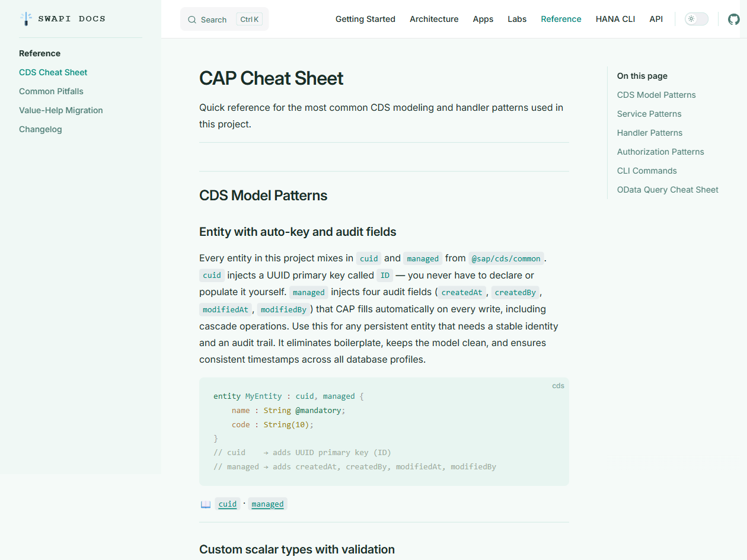View the Changelog page

click(40, 129)
